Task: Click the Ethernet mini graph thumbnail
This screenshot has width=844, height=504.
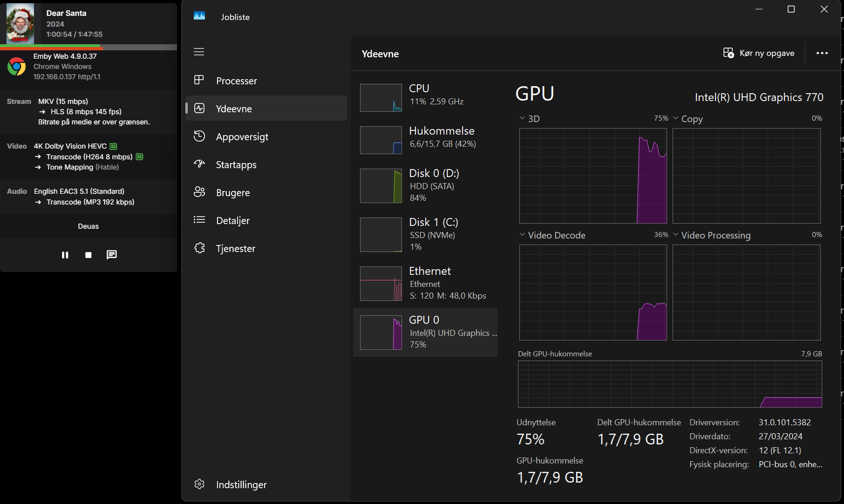Action: coord(381,284)
